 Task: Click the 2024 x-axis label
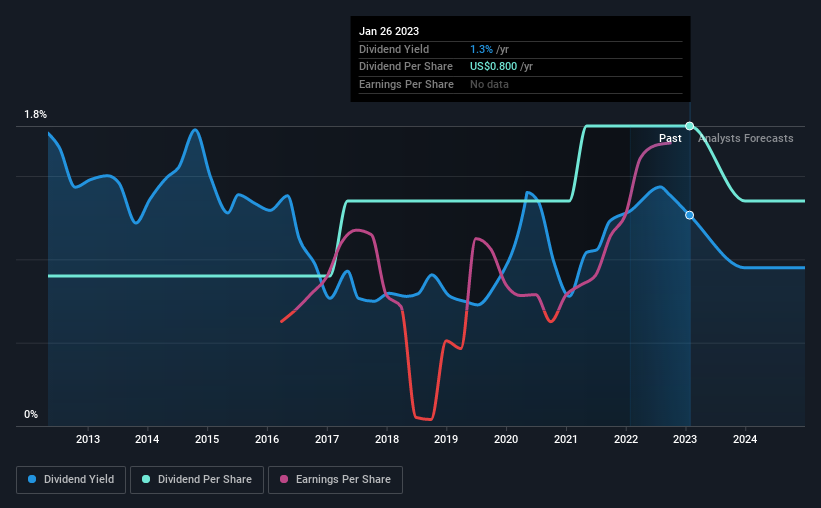click(745, 439)
